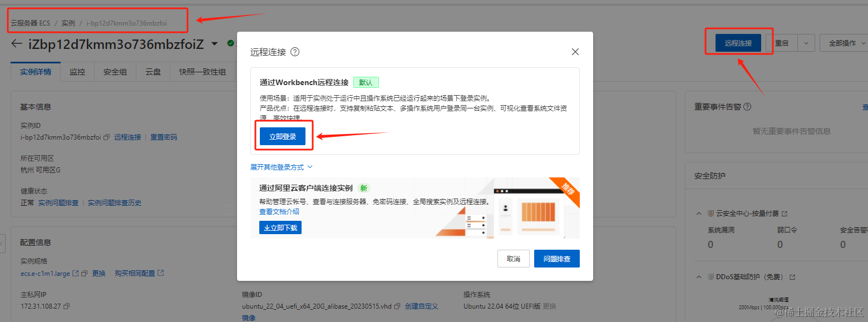Click the 购买相同配置 link
The image size is (868, 322).
coord(135,273)
